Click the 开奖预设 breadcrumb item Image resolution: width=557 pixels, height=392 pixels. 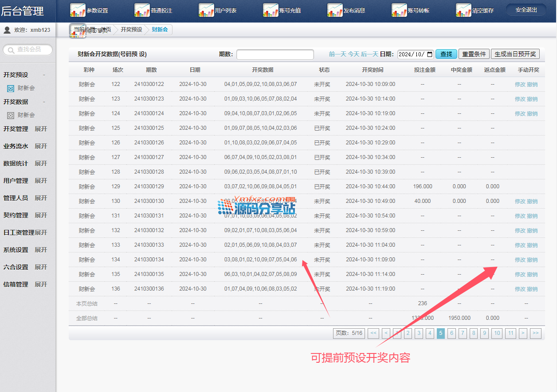(131, 30)
